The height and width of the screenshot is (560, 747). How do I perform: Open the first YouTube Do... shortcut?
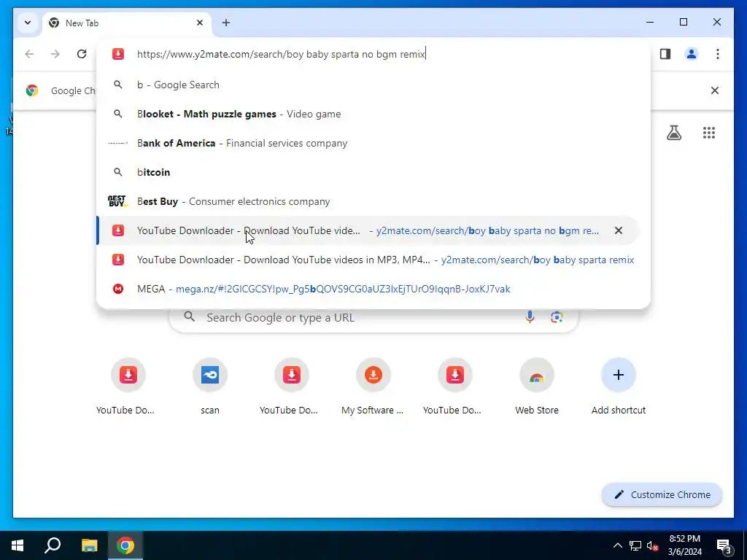coord(128,386)
